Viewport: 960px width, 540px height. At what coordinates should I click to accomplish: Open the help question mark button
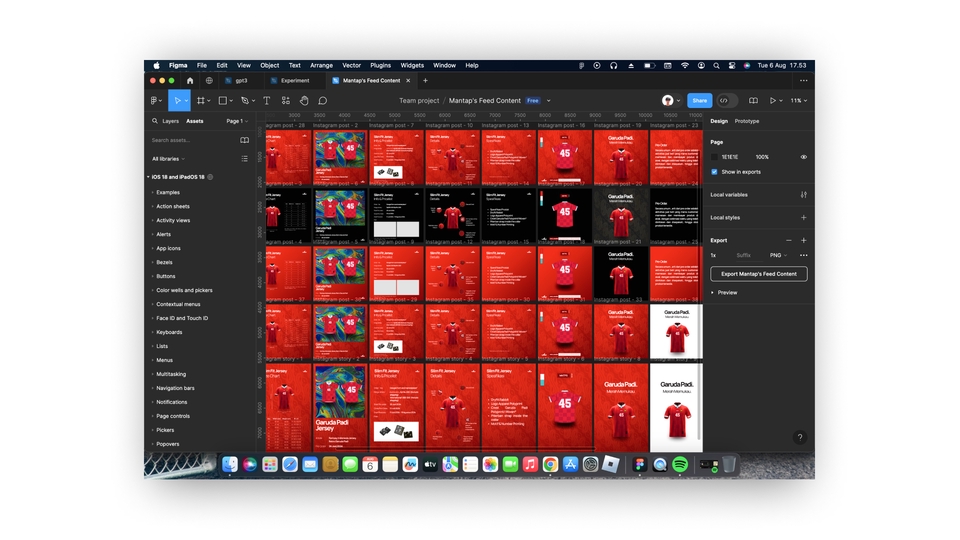pos(800,437)
